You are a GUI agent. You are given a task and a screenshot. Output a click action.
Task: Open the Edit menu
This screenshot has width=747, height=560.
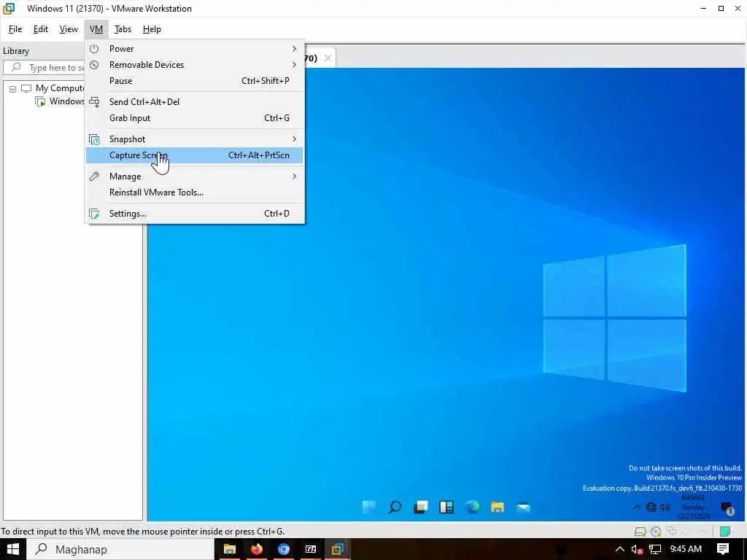(x=41, y=29)
